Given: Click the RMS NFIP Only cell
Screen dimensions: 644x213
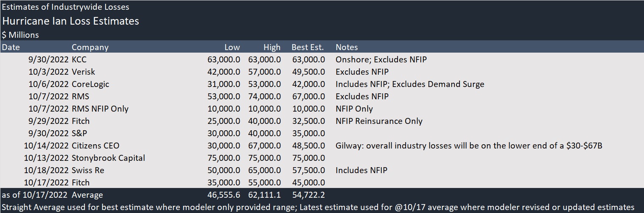Looking at the screenshot, I should click(x=100, y=109).
